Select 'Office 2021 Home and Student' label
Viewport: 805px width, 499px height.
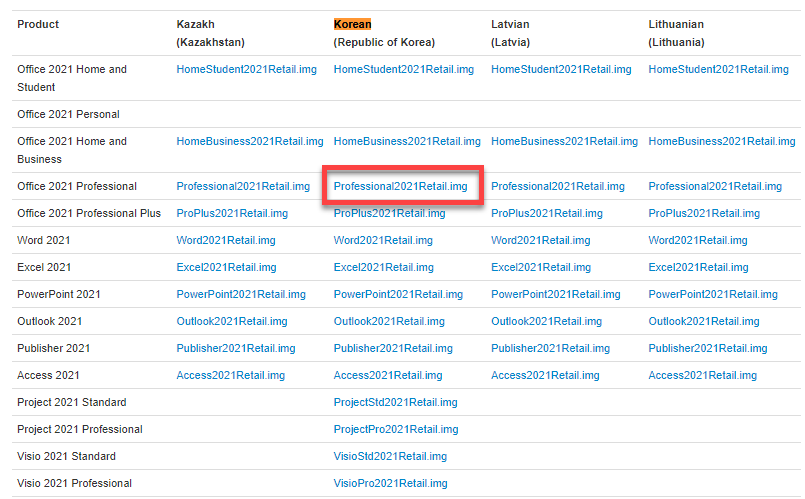[72, 78]
